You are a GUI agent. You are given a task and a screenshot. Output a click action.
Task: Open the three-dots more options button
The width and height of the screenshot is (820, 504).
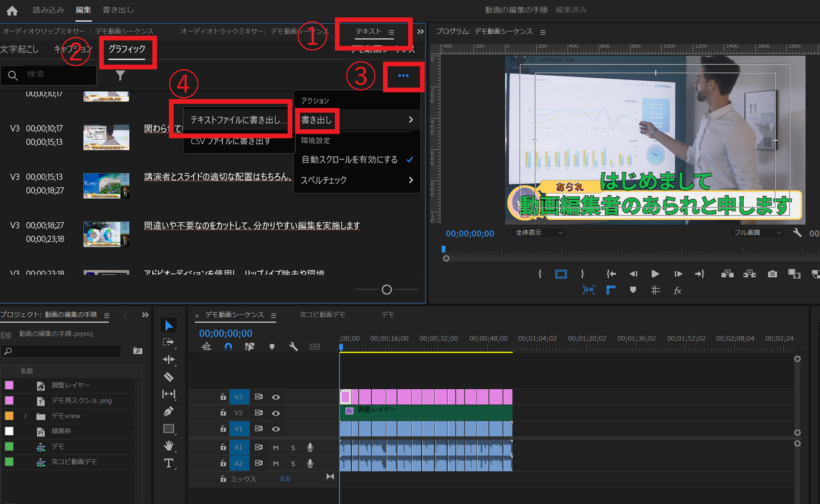403,76
